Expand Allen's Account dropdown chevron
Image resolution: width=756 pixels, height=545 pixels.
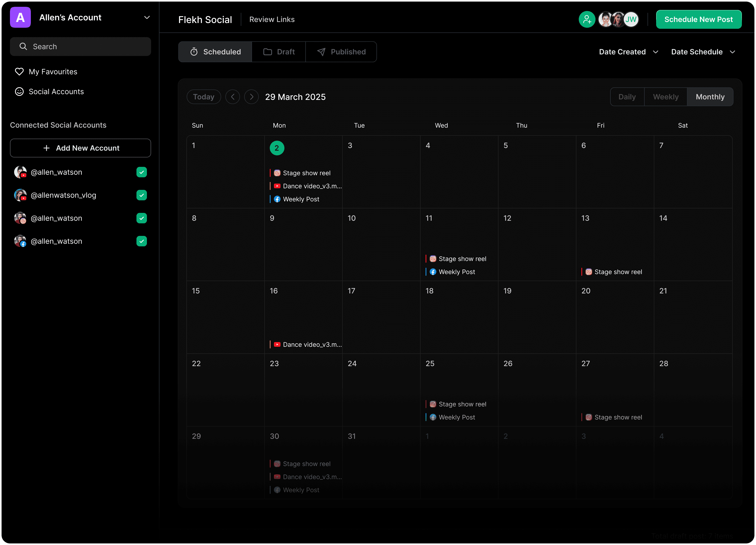click(x=147, y=17)
